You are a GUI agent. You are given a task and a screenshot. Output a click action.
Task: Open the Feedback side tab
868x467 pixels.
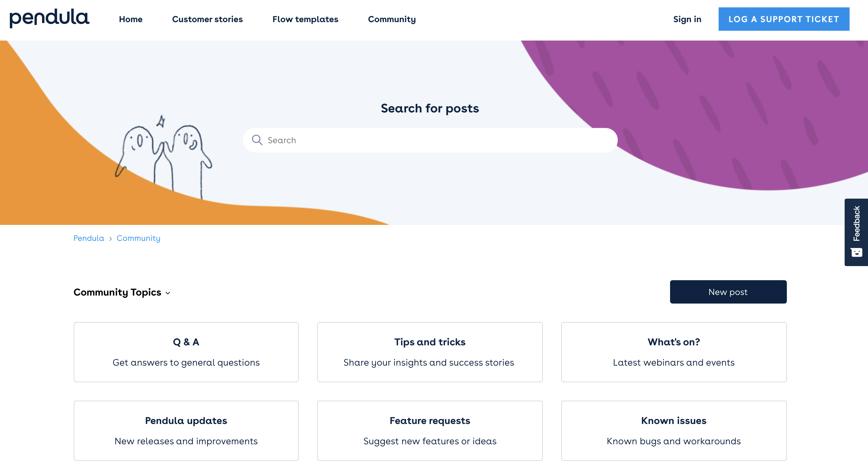(x=856, y=232)
